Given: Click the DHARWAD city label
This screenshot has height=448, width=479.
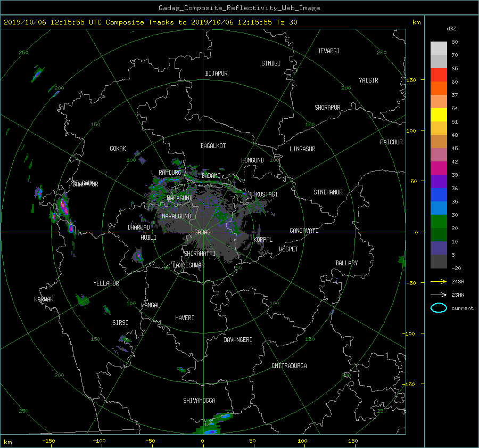Looking at the screenshot, I should point(138,227).
